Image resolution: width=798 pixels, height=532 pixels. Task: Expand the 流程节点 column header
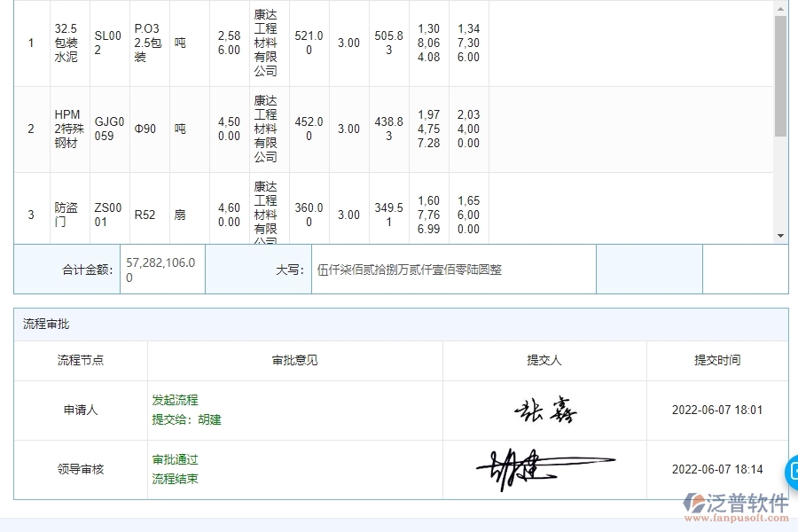tap(80, 361)
